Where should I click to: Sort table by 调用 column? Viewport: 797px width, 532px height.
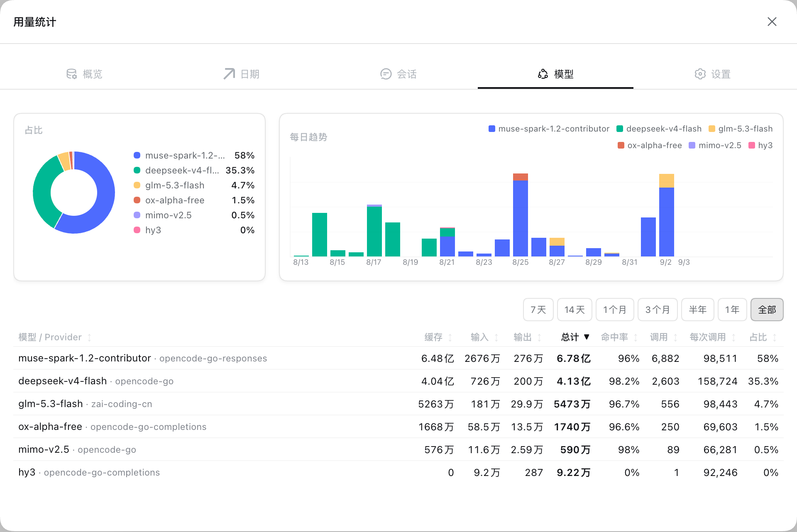pyautogui.click(x=663, y=337)
